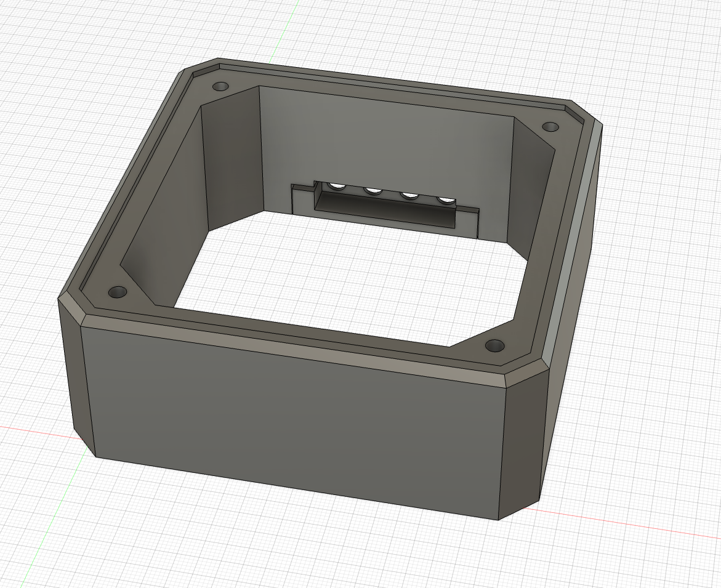
Task: Click the screw hole at the back-right corner
Action: click(x=550, y=127)
